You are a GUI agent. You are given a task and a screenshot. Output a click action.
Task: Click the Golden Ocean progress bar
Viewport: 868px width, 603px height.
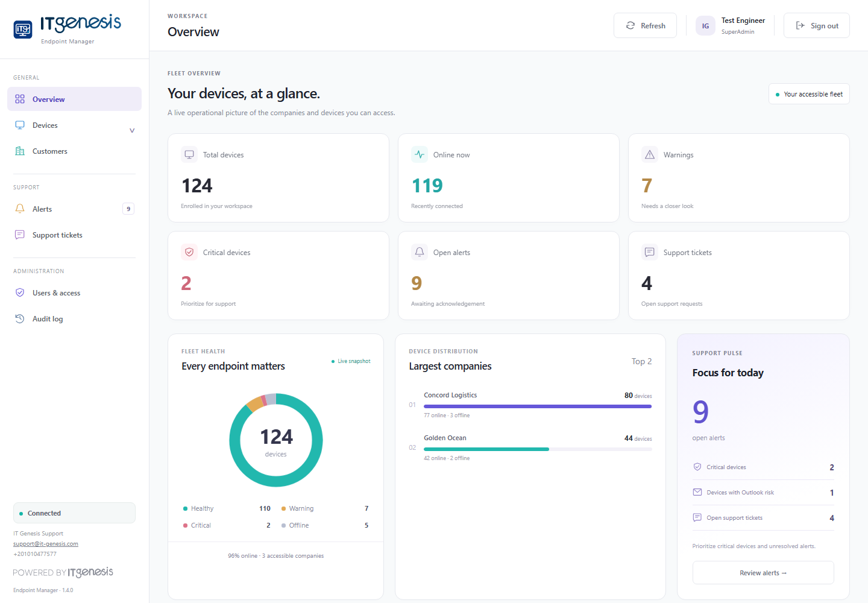(x=538, y=449)
